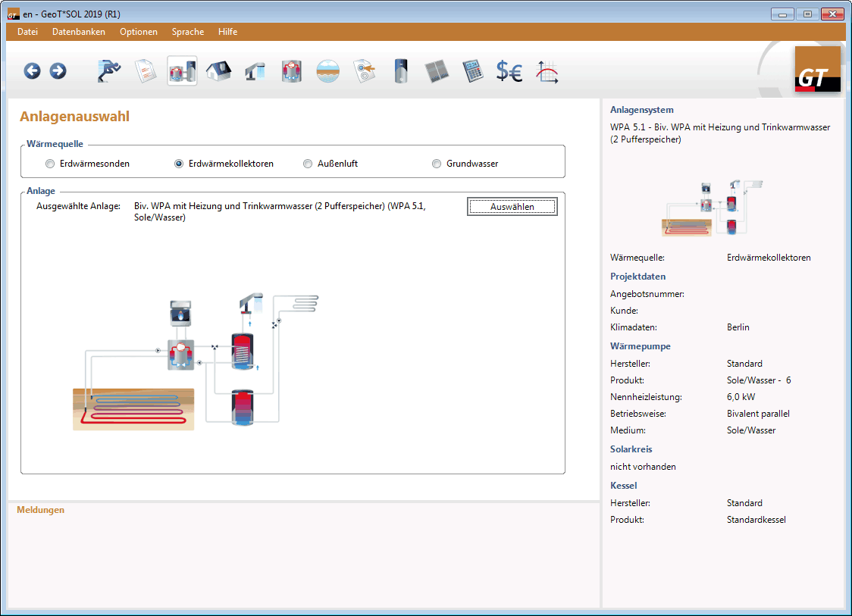The width and height of the screenshot is (852, 616).
Task: Open the calculator simulation icon
Action: tap(473, 71)
